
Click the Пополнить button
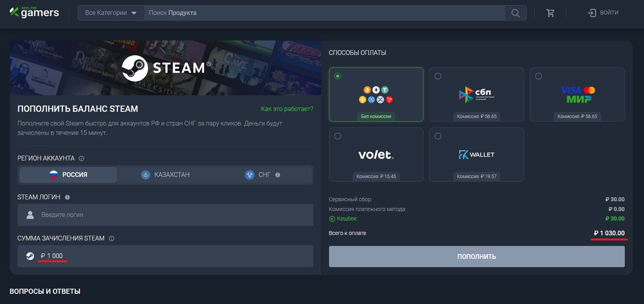[x=477, y=257]
